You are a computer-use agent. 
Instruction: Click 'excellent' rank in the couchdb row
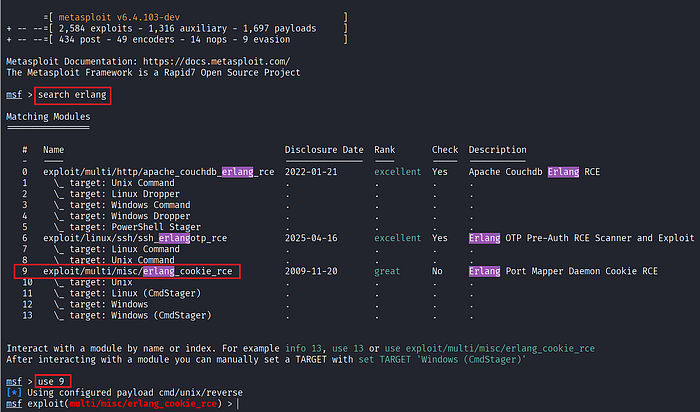click(x=397, y=172)
